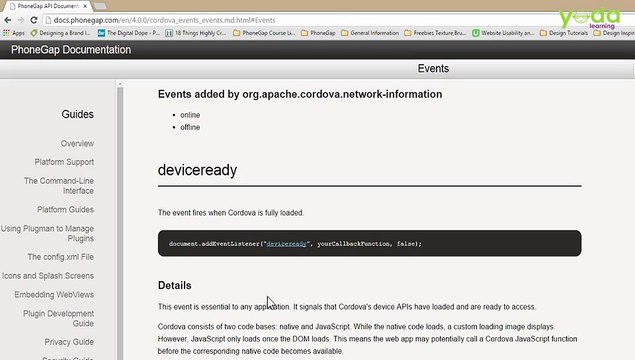Open a new tab next to the current one
Viewport: 635px width, 360px height.
pos(100,6)
